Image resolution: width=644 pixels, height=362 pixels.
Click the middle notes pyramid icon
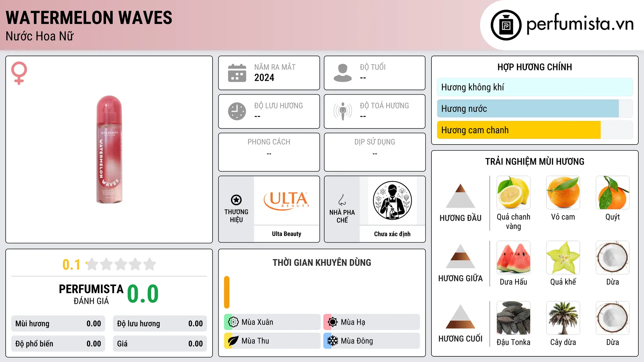(460, 256)
